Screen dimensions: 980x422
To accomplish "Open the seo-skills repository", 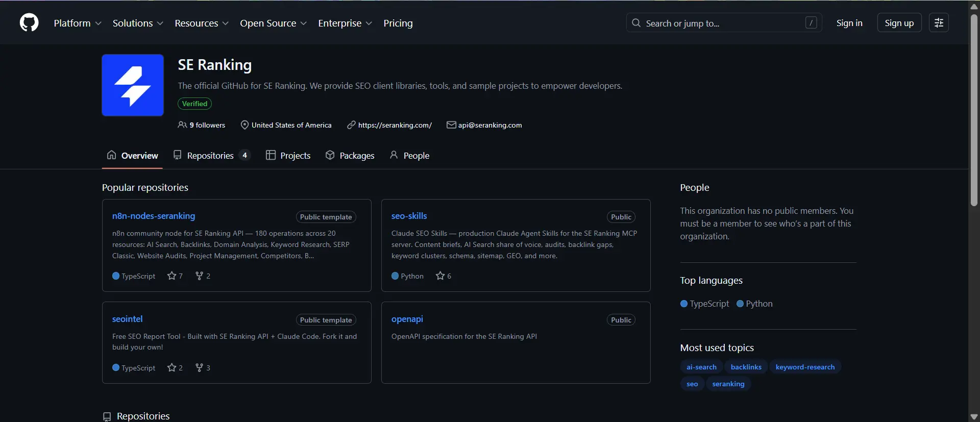I will (409, 216).
